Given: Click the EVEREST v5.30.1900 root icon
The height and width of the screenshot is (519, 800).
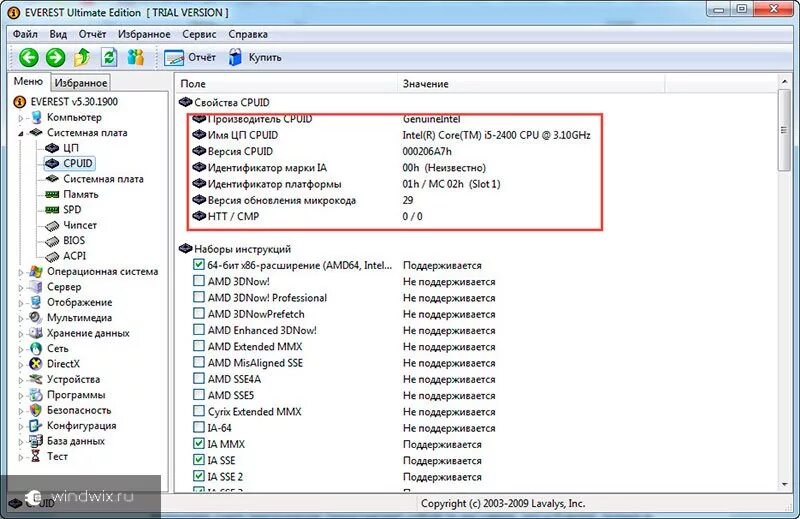Looking at the screenshot, I should click(x=19, y=102).
